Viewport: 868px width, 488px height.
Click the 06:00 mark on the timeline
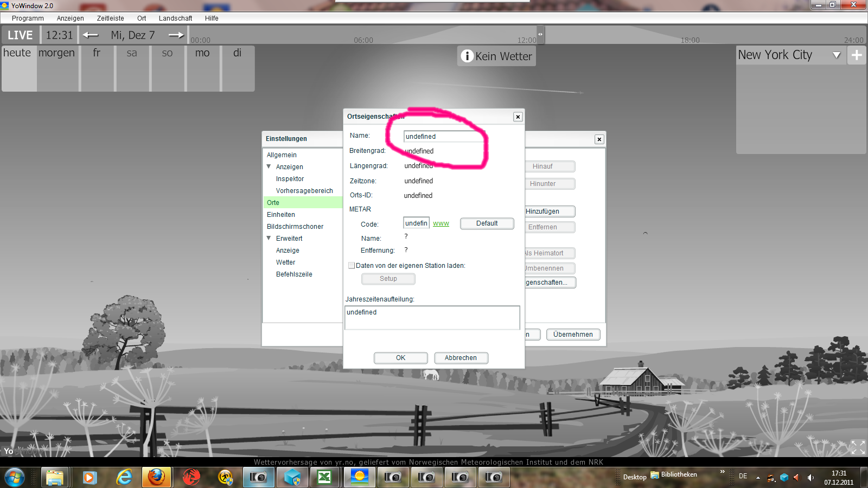363,40
